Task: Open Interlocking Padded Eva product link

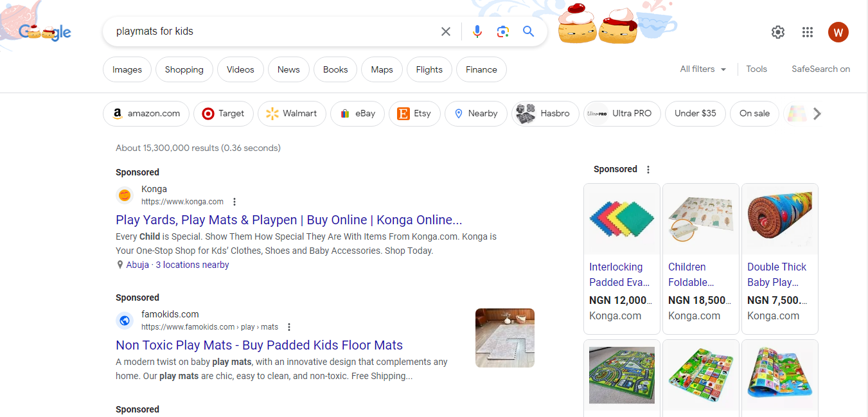Action: tap(619, 274)
